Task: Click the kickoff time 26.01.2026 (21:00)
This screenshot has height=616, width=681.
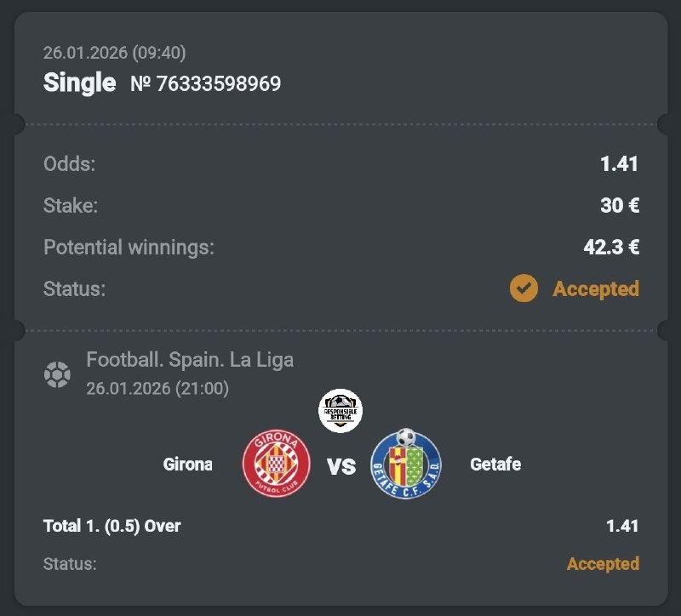Action: (150, 385)
